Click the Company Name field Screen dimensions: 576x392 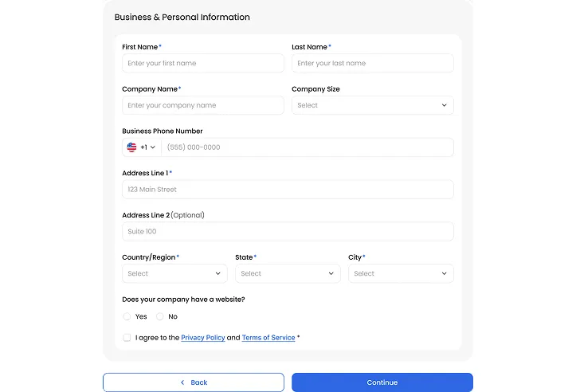pos(203,105)
